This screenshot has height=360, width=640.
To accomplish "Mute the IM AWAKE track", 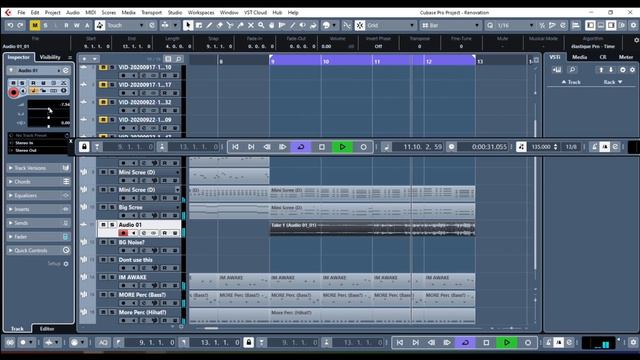I will 103,277.
